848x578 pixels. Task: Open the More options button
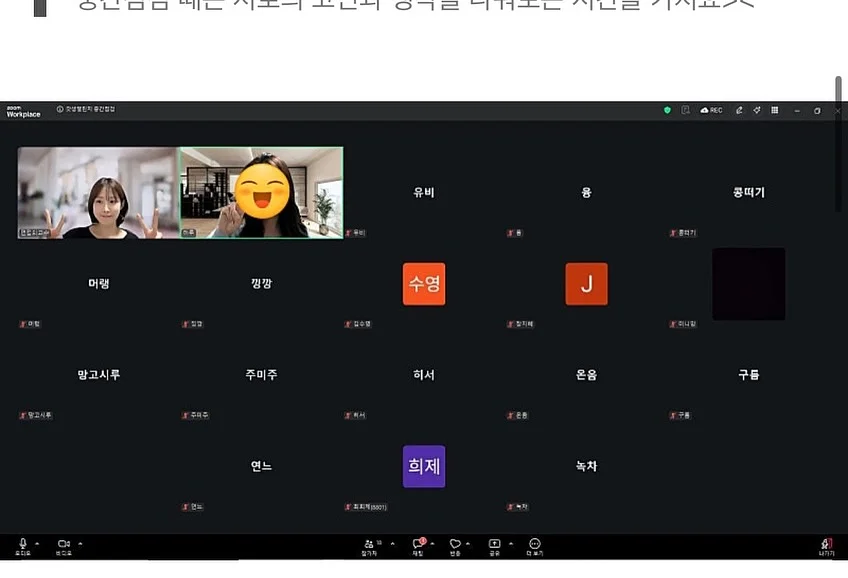click(x=535, y=547)
